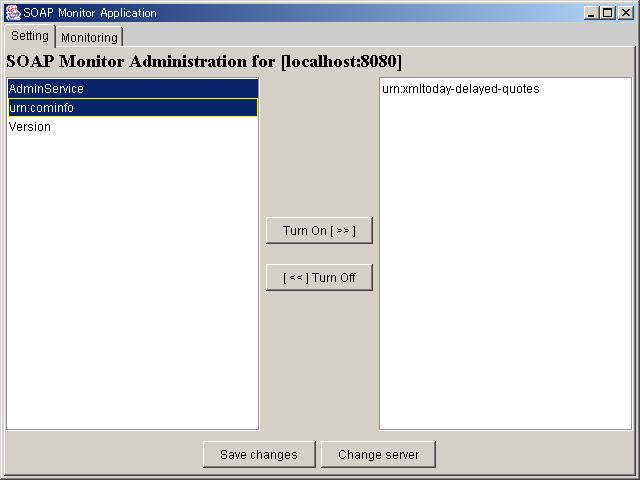
Task: Close the SOAP Monitor Application window
Action: 624,13
